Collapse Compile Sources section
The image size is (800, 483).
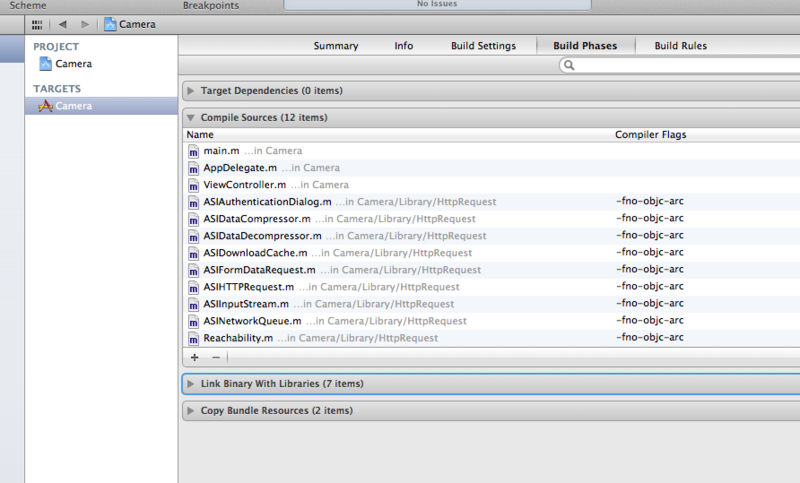coord(190,118)
